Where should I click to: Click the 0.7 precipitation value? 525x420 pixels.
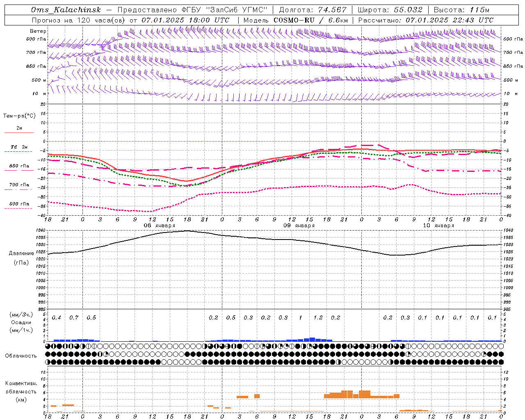(x=74, y=318)
